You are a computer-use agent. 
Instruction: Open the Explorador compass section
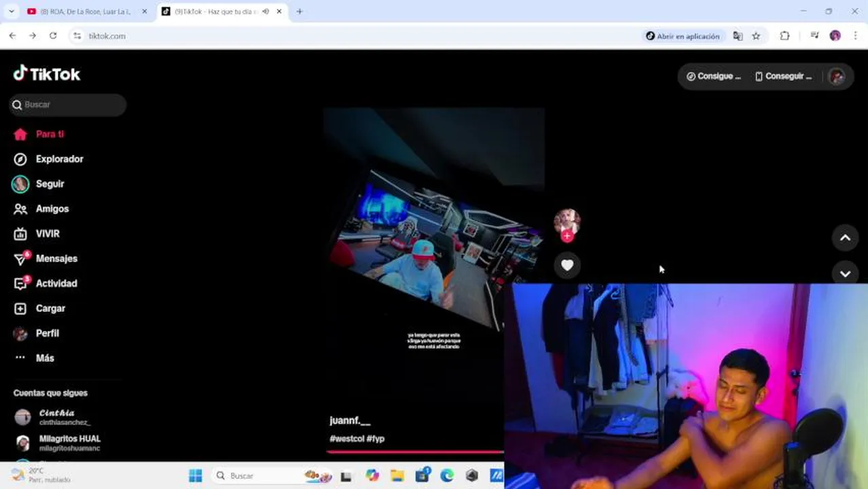[x=48, y=159]
